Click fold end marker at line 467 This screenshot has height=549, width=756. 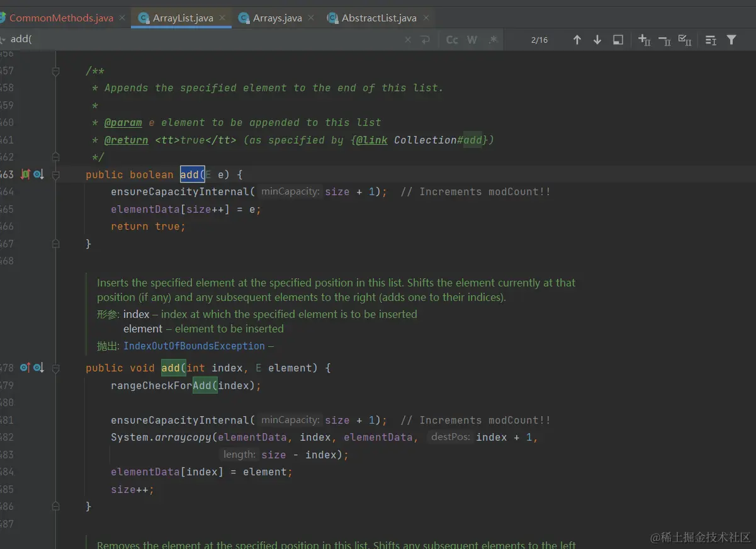(x=56, y=244)
